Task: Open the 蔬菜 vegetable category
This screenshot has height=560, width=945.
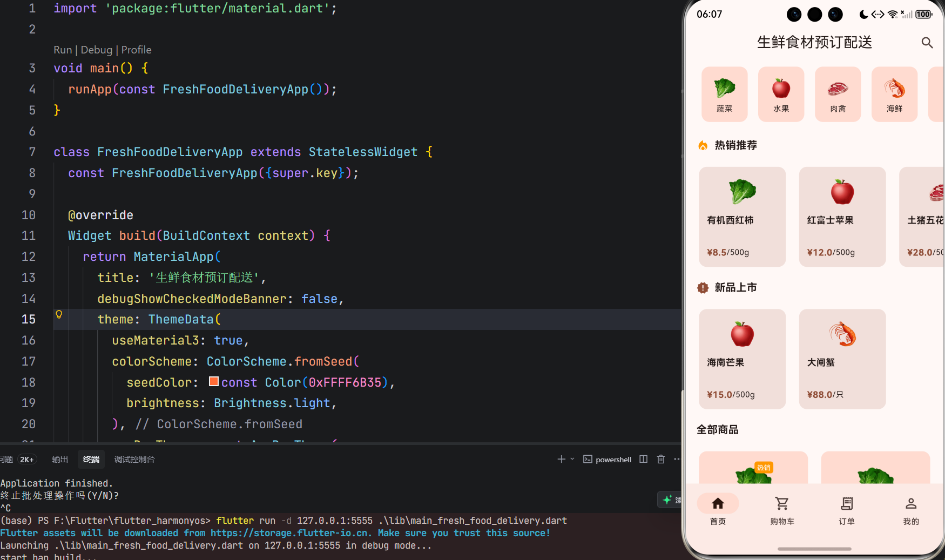Action: pyautogui.click(x=725, y=94)
